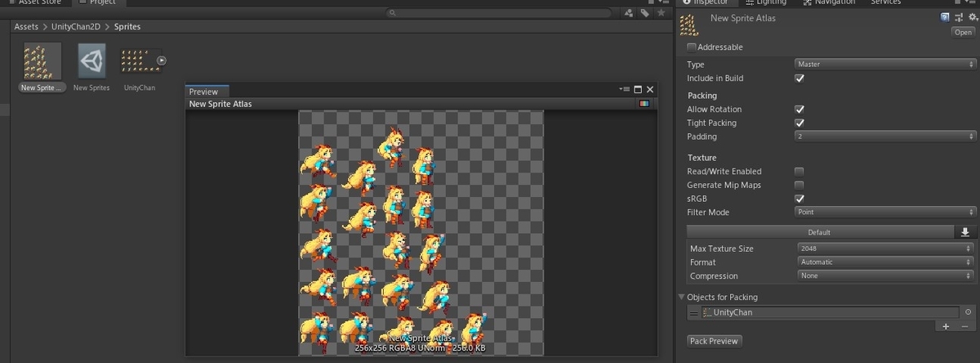
Task: Open the Assets breadcrumb folder
Action: (26, 27)
